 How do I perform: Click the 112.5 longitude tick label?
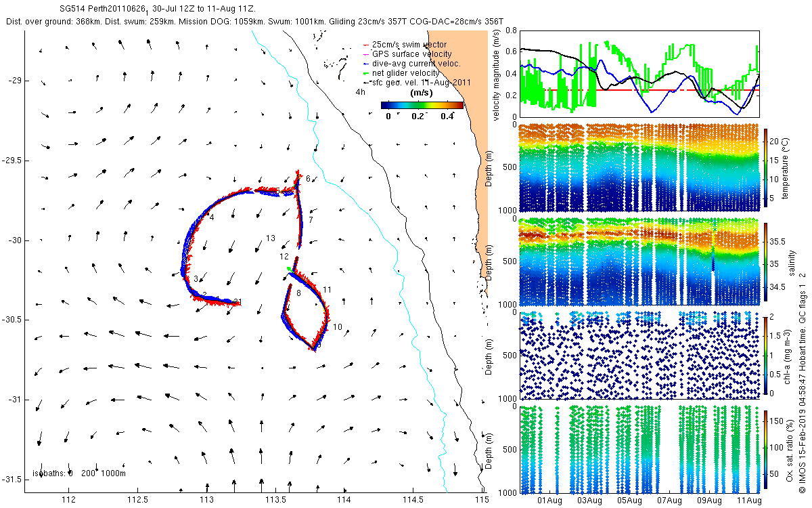click(137, 500)
